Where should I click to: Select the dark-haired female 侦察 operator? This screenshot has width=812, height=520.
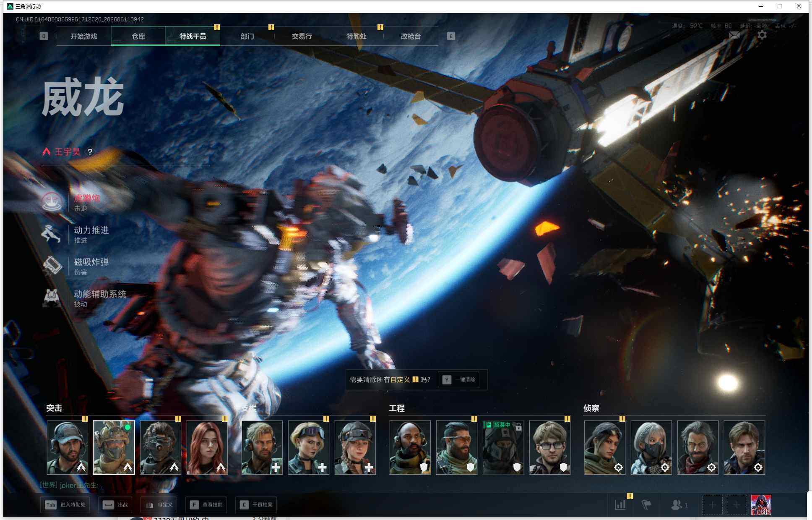click(605, 447)
